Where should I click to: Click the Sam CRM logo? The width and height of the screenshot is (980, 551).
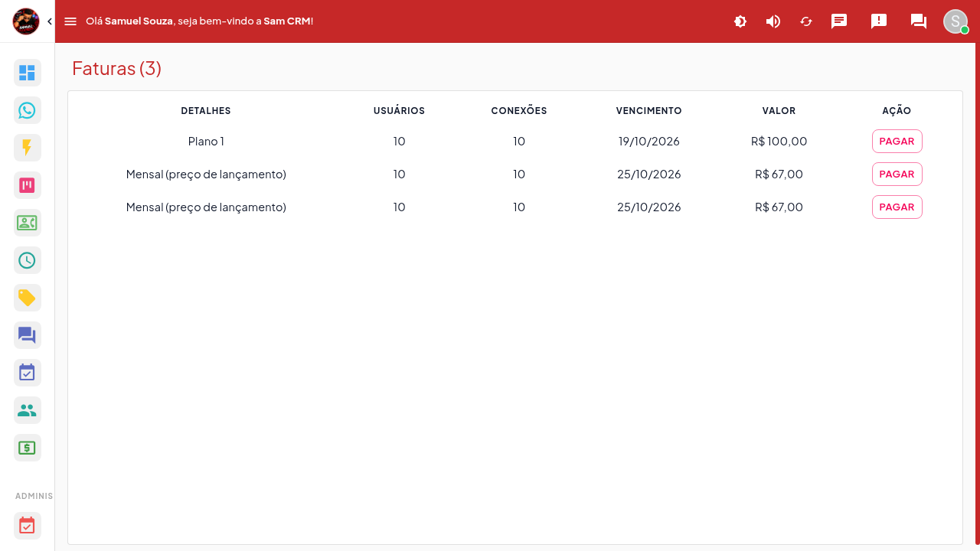click(x=26, y=21)
